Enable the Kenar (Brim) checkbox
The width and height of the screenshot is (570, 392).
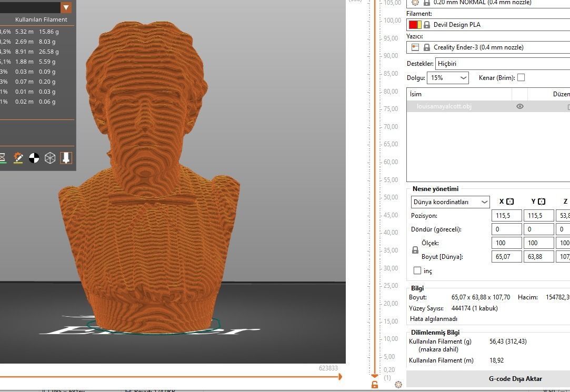click(x=521, y=77)
